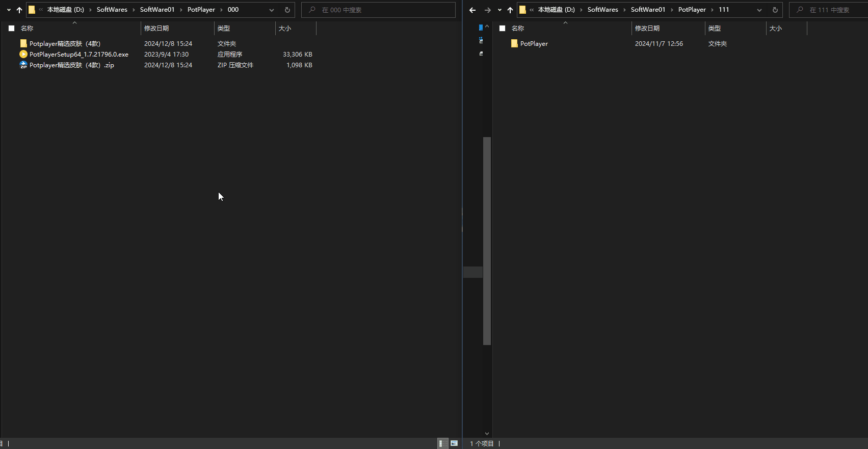Viewport: 868px width, 449px height.
Task: Sort right window by 名称 column
Action: pos(518,29)
